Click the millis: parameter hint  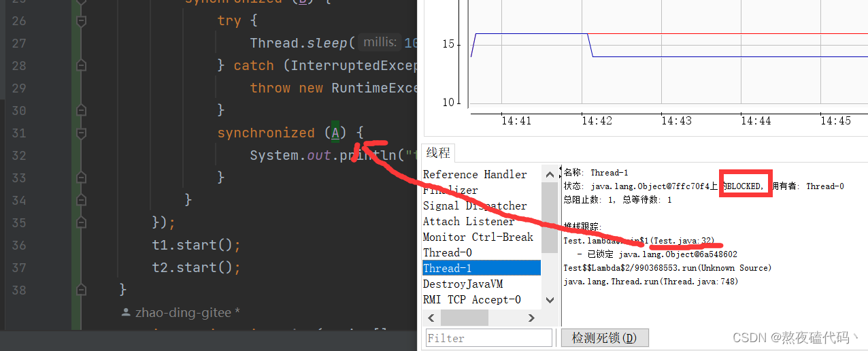pyautogui.click(x=380, y=43)
